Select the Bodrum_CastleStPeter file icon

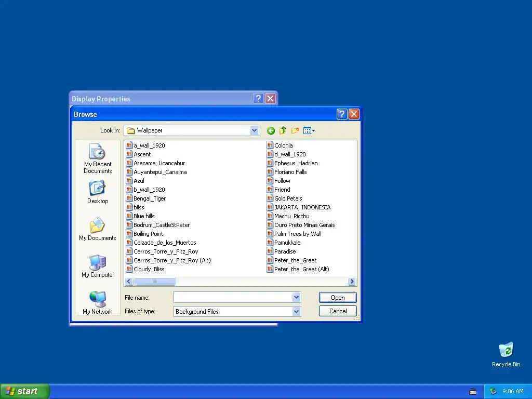[x=129, y=224]
